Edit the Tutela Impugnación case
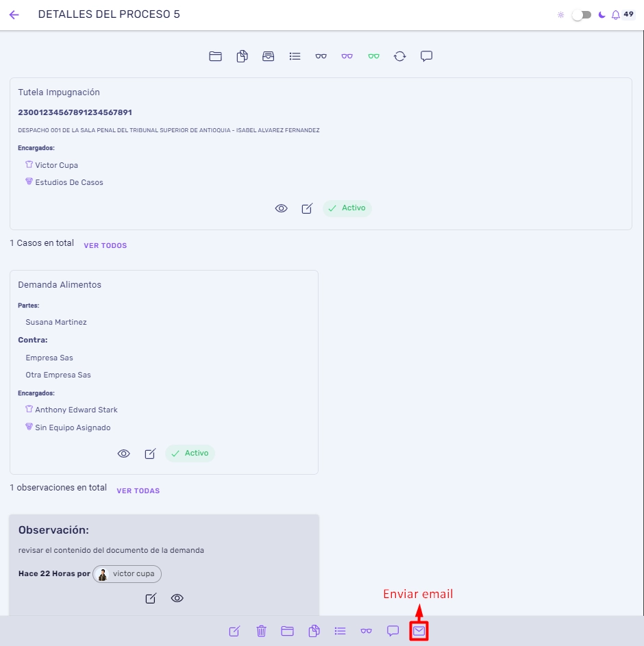The width and height of the screenshot is (644, 646). [x=307, y=208]
